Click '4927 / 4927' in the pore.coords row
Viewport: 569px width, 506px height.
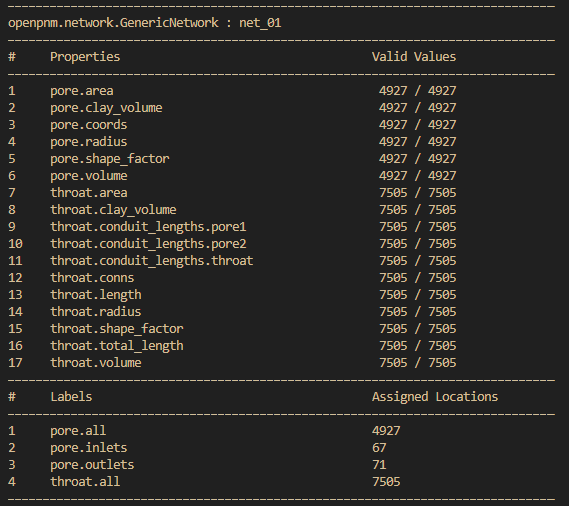[x=417, y=125]
